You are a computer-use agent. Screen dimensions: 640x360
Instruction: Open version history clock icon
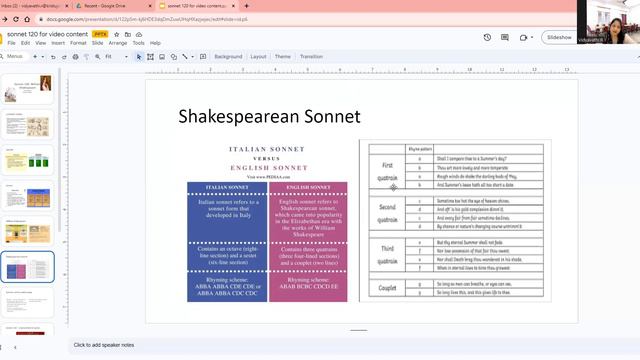(x=487, y=38)
